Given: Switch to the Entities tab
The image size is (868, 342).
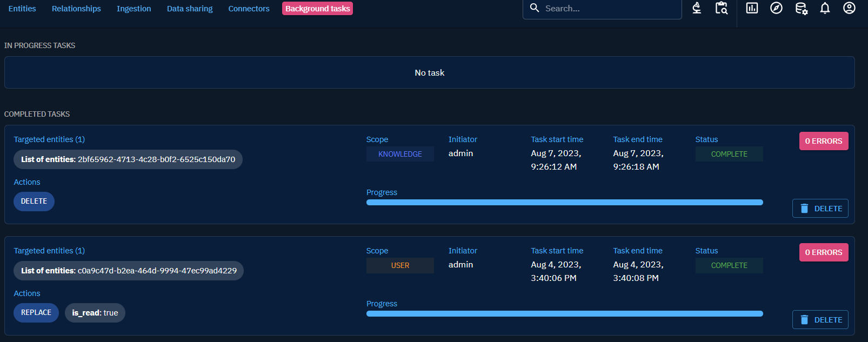Looking at the screenshot, I should [22, 9].
